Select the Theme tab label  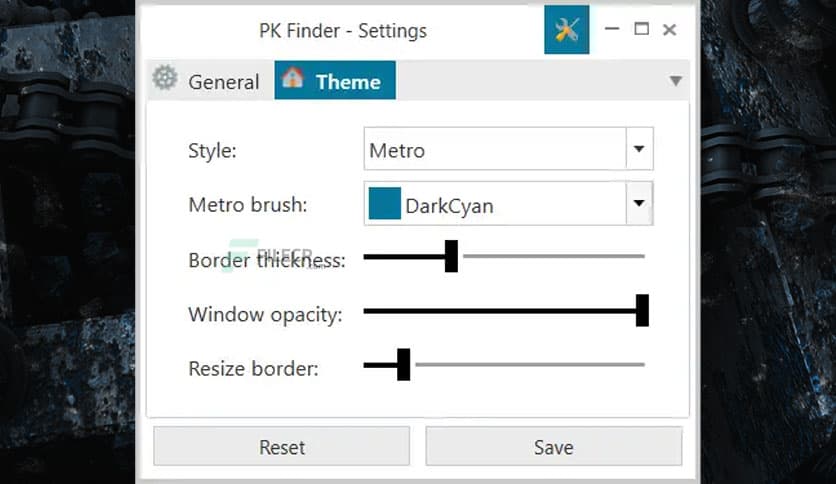coord(348,82)
